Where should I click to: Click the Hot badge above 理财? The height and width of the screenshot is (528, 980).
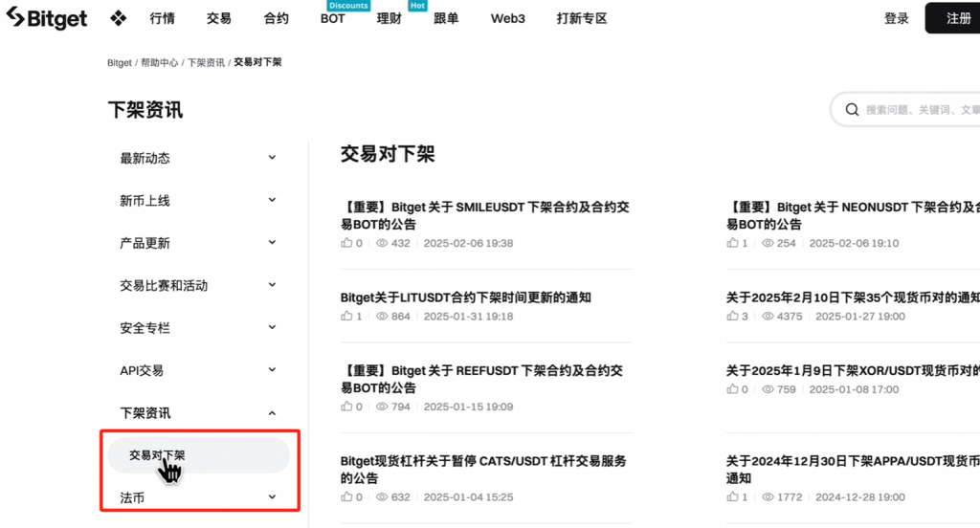point(417,6)
